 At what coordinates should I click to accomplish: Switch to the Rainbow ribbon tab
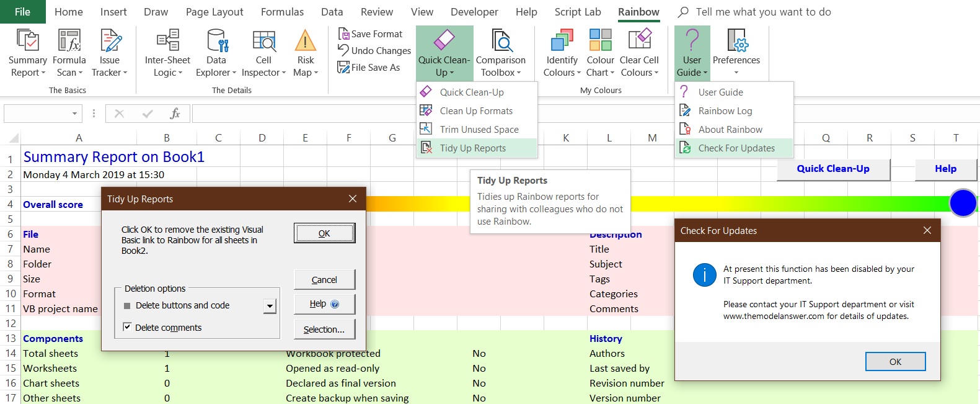click(x=638, y=12)
